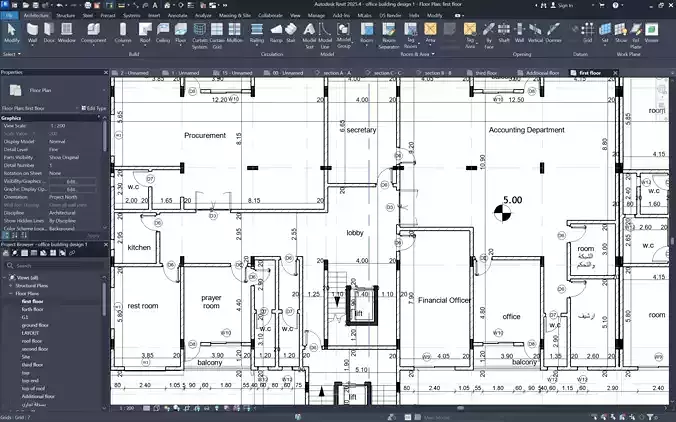Switch to the third floor view tab

pos(486,73)
